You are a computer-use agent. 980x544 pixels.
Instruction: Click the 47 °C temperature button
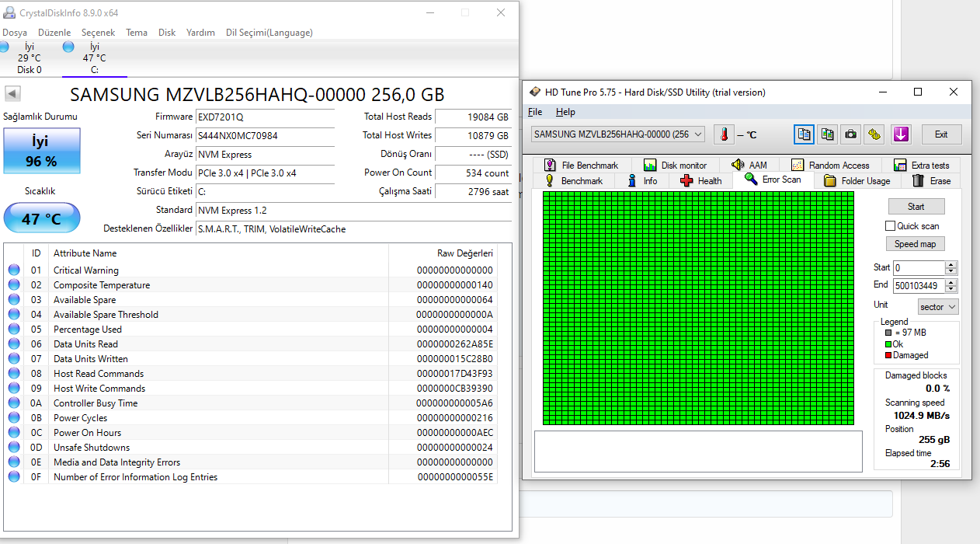click(x=42, y=218)
